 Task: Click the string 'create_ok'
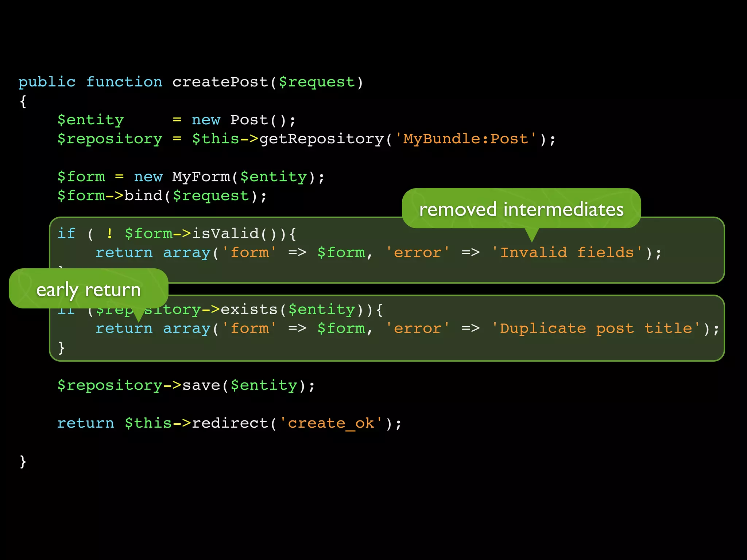[331, 423]
